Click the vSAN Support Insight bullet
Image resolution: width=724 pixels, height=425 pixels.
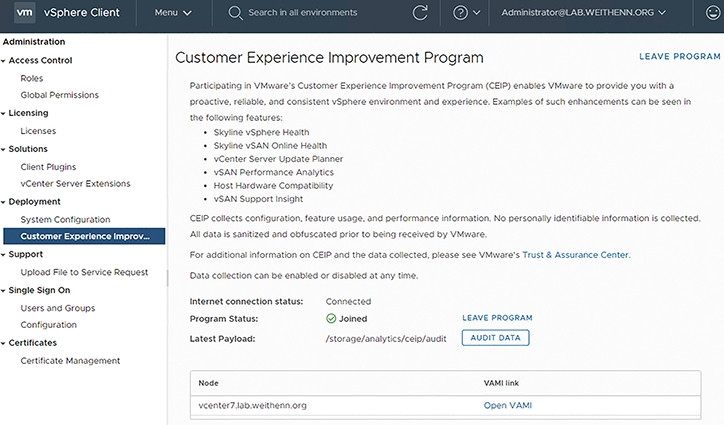point(258,199)
